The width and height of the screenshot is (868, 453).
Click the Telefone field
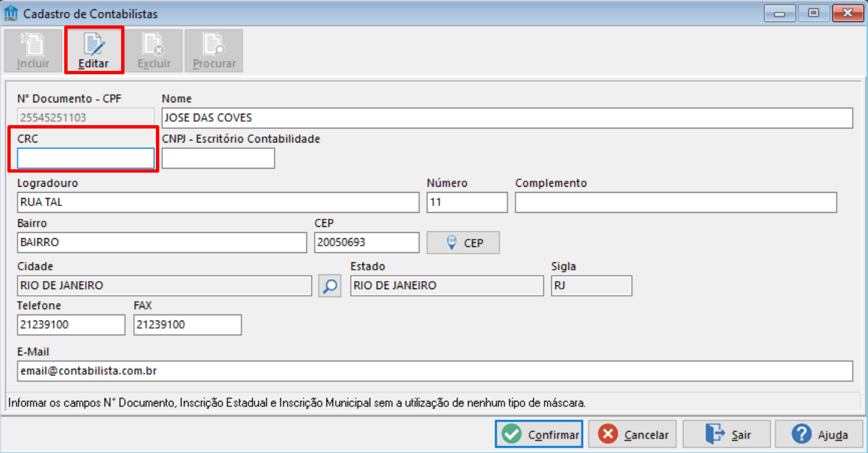click(x=71, y=325)
